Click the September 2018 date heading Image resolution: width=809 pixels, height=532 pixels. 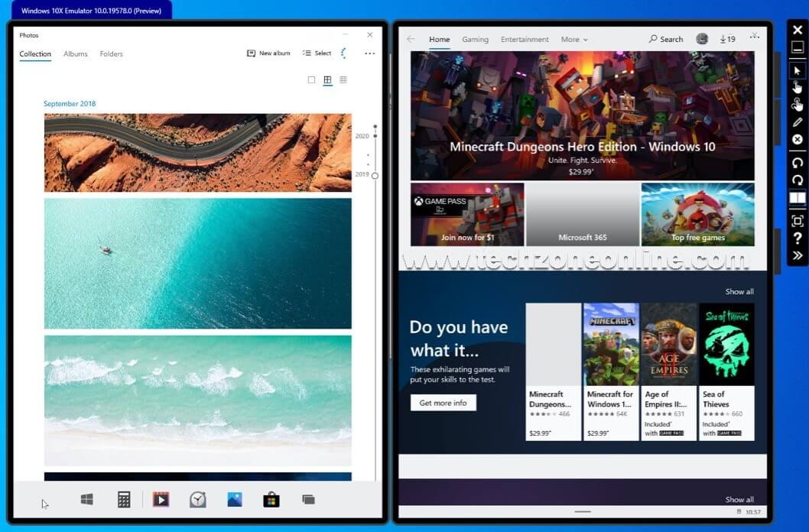tap(70, 104)
